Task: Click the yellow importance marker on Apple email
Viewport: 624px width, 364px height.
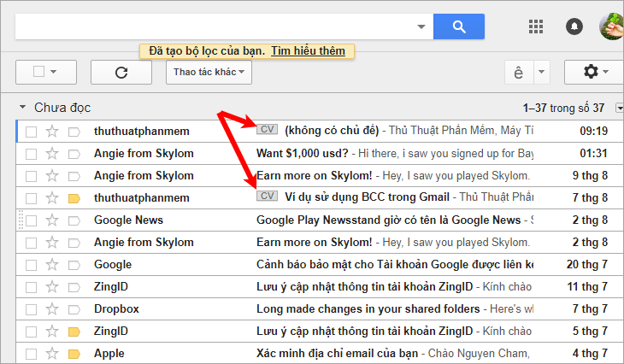Action: (74, 354)
